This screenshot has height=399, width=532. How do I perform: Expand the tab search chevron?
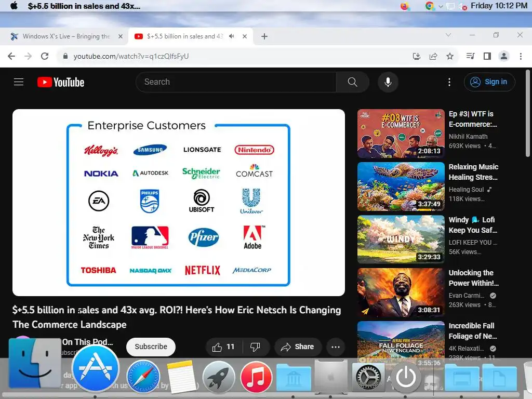coord(448,35)
